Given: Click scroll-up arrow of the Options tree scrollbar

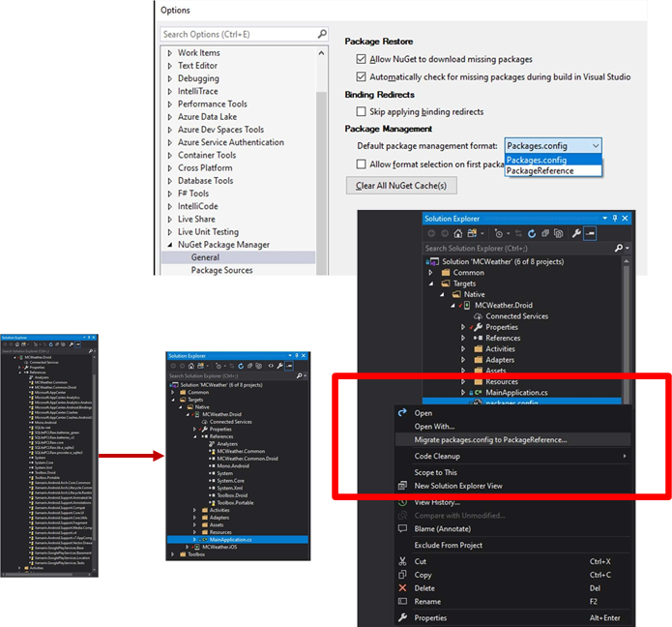Looking at the screenshot, I should 321,53.
